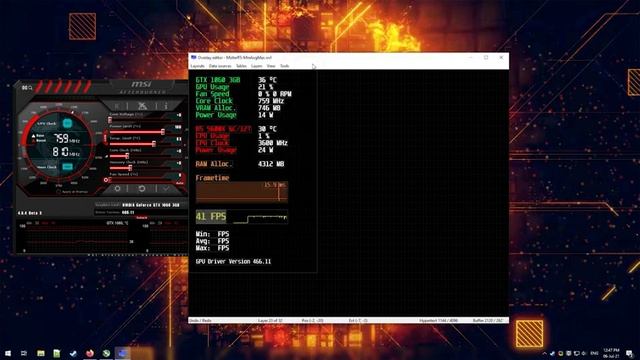Click the curve editor icon beside Core Clock
The image size is (640, 360).
tap(107, 156)
